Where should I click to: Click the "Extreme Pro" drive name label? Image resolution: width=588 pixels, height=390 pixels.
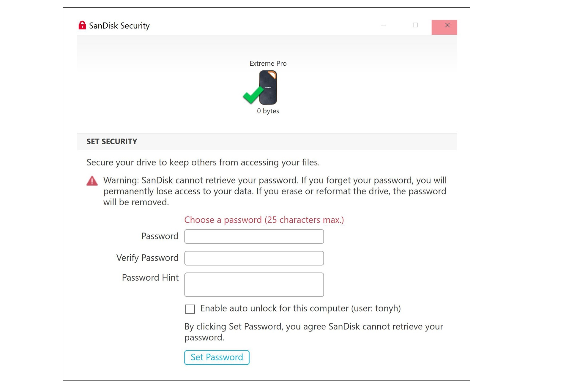268,64
